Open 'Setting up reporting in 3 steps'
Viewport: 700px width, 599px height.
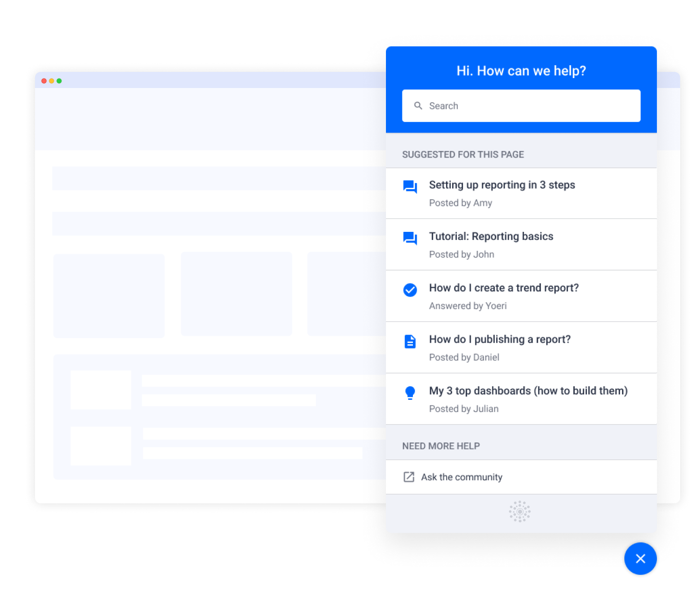(502, 185)
